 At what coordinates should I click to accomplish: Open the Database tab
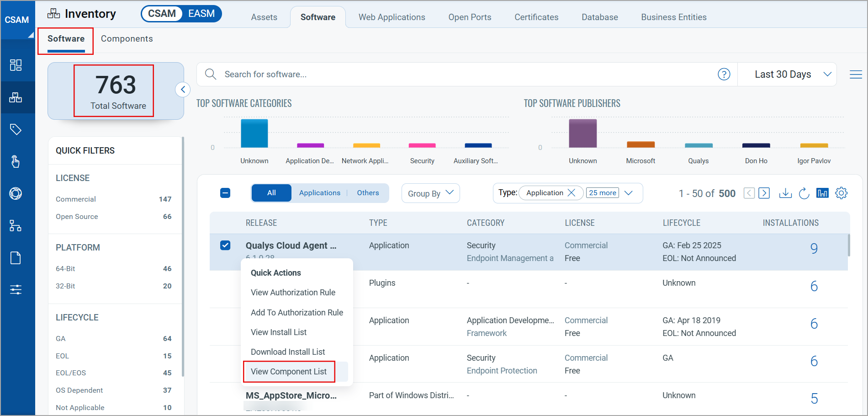[599, 17]
